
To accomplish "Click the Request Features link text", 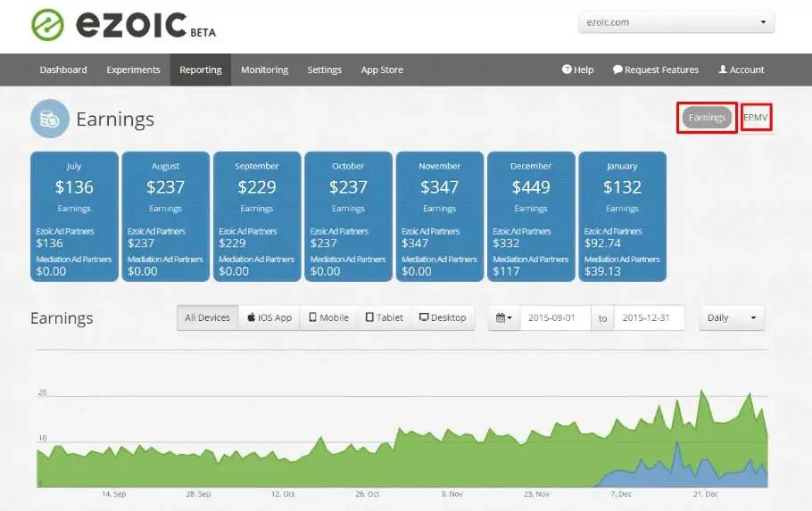I will point(661,70).
